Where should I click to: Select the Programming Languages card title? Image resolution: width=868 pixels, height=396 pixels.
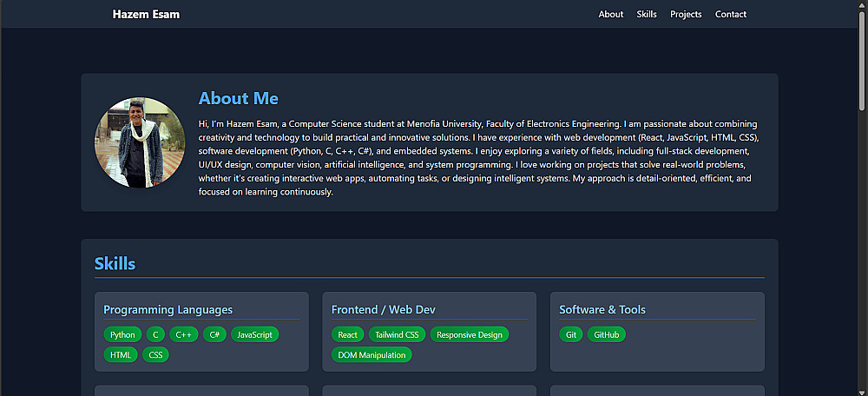168,310
